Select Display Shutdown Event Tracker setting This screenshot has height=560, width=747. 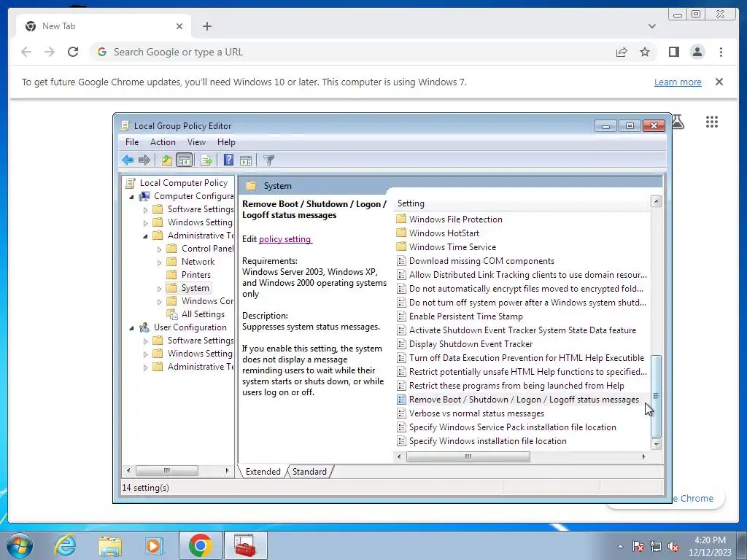[471, 344]
